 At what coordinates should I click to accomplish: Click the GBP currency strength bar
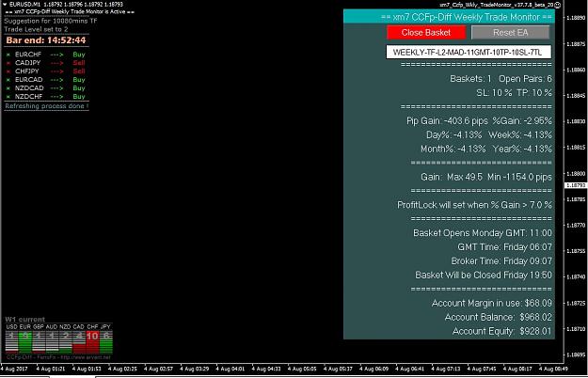point(39,342)
